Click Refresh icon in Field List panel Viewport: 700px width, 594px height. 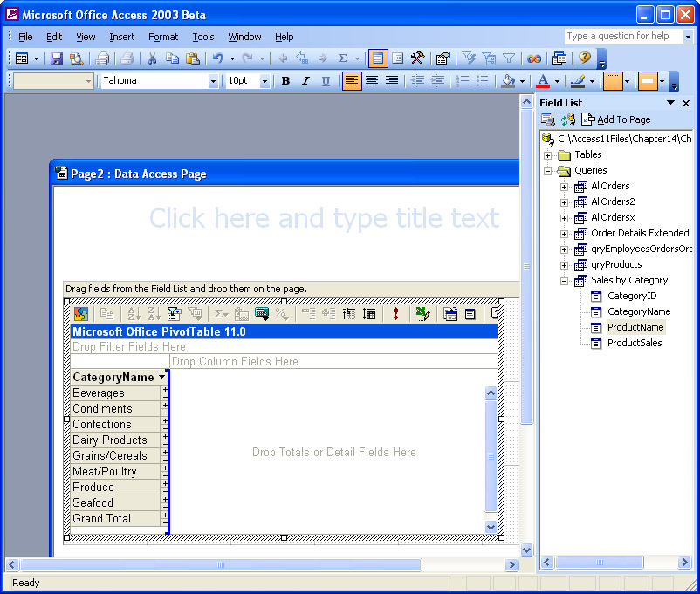coord(567,119)
